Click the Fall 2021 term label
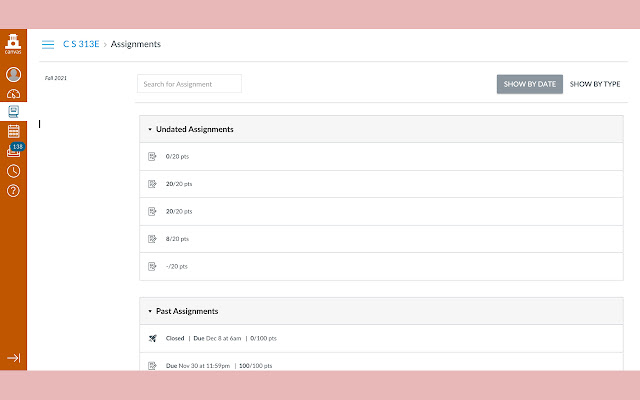The image size is (640, 400). [x=56, y=78]
